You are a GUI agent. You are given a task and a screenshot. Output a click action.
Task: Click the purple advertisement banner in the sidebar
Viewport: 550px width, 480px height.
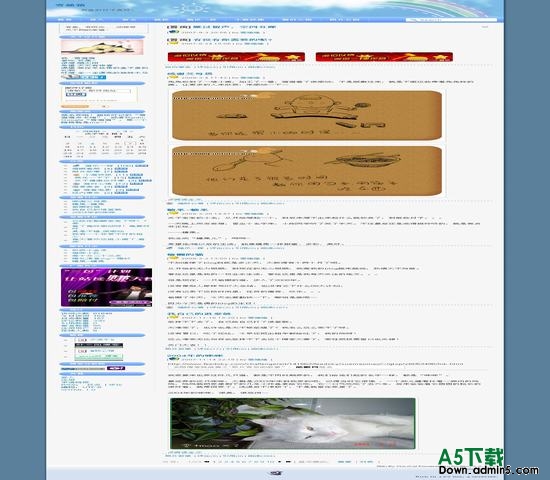point(106,287)
